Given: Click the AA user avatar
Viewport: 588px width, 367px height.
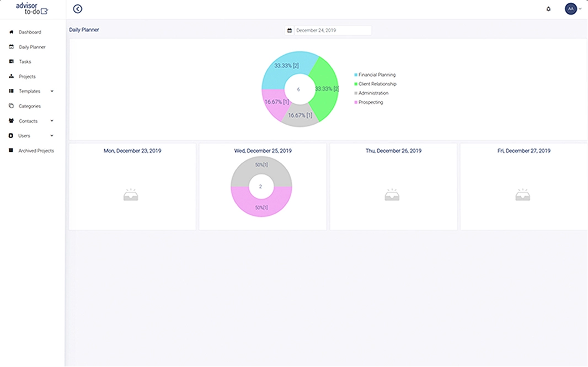Looking at the screenshot, I should tap(571, 9).
